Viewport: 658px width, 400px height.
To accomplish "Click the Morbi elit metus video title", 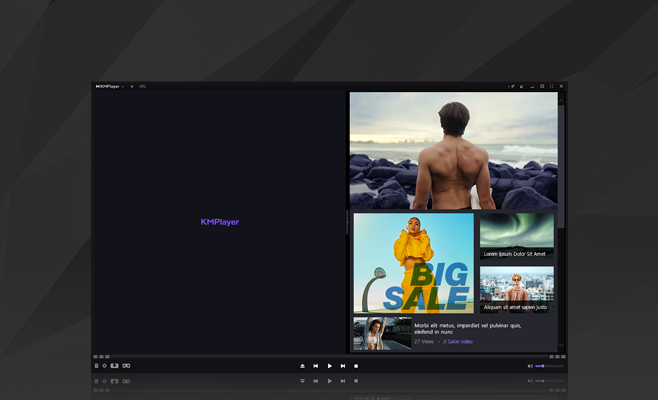I will [x=467, y=329].
